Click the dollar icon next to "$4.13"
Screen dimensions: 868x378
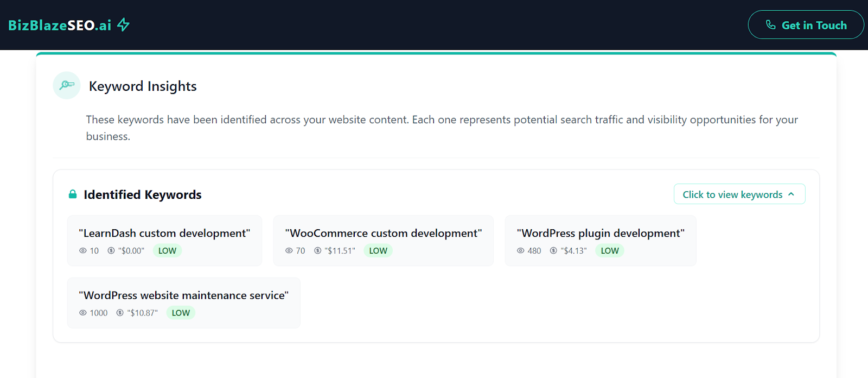(x=554, y=251)
